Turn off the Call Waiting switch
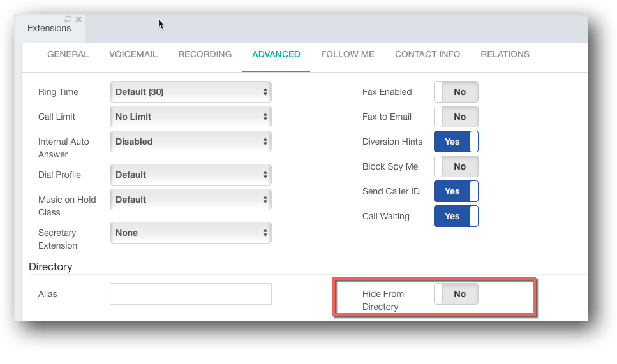The width and height of the screenshot is (617, 364). pos(456,216)
